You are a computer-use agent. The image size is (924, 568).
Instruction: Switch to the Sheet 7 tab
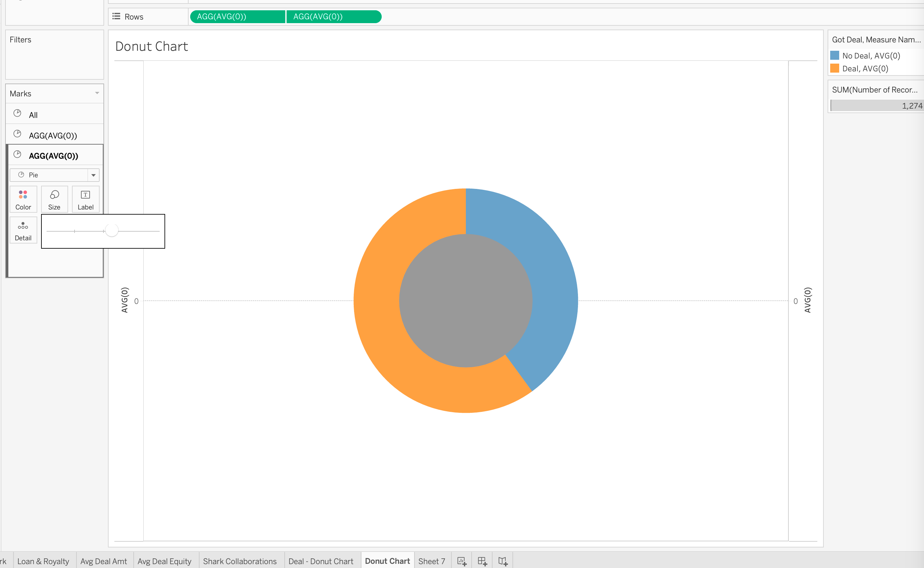pos(431,561)
